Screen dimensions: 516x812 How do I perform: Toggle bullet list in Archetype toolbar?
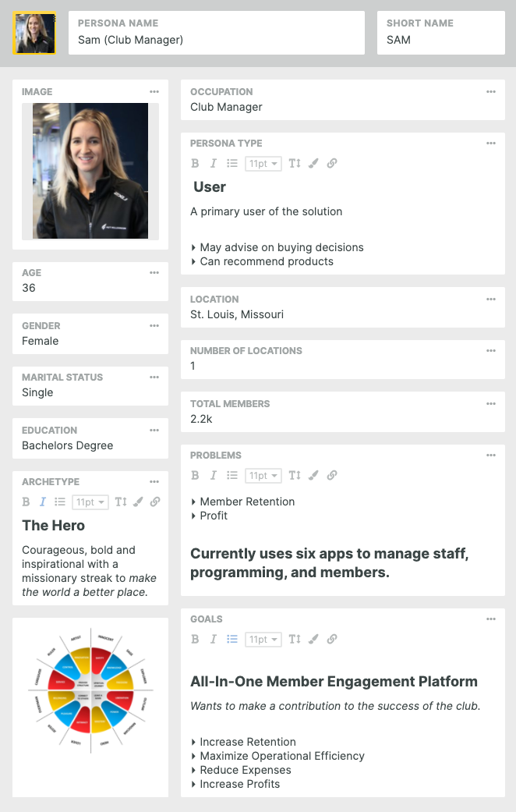pyautogui.click(x=60, y=502)
